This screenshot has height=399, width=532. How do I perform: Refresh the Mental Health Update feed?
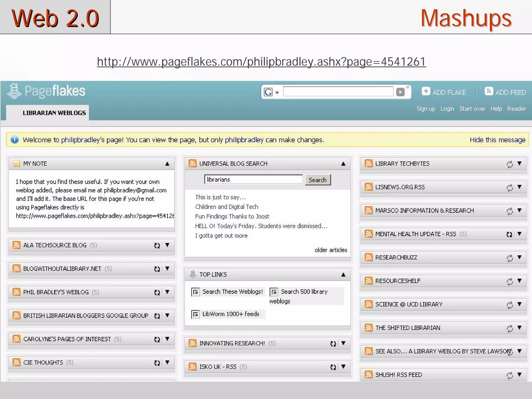coord(509,234)
